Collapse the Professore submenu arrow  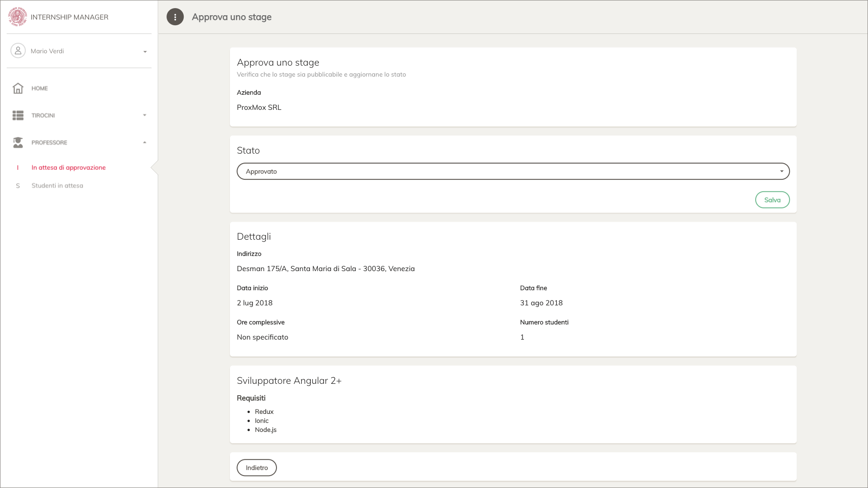point(145,142)
